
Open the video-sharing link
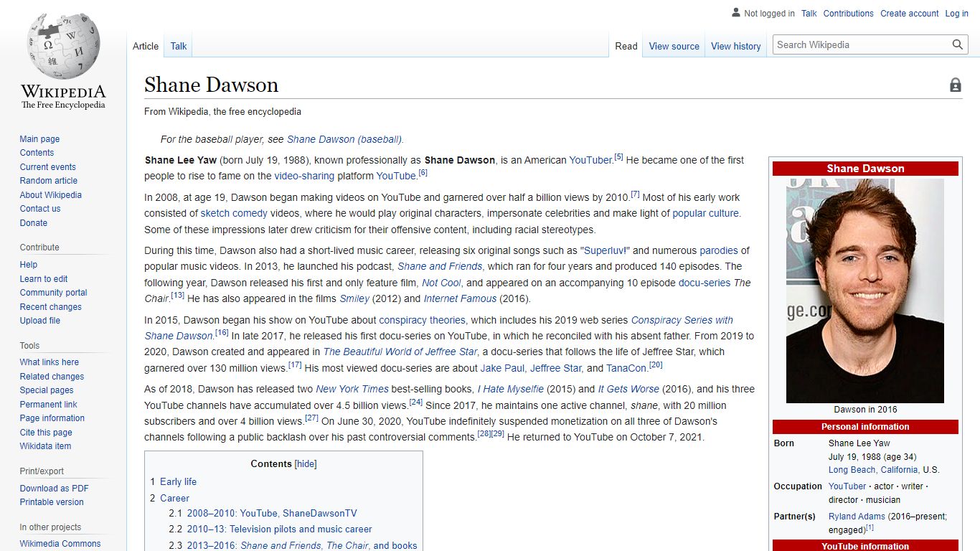(304, 176)
